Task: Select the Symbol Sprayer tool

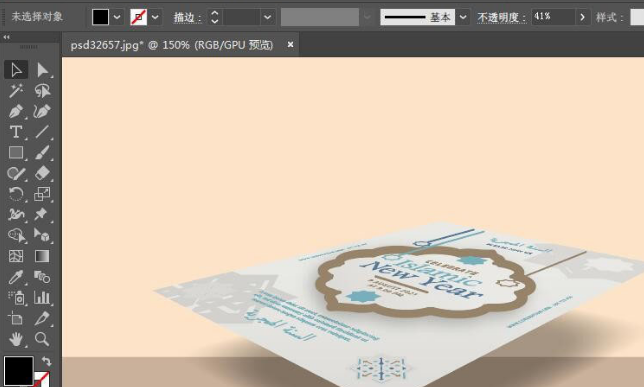Action: [x=16, y=297]
